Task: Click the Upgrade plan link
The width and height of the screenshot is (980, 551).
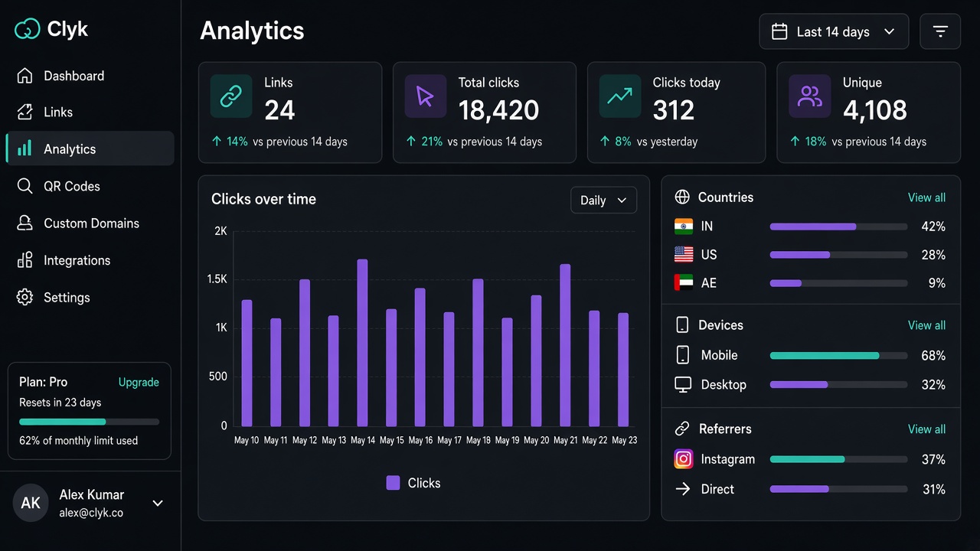Action: pos(139,382)
